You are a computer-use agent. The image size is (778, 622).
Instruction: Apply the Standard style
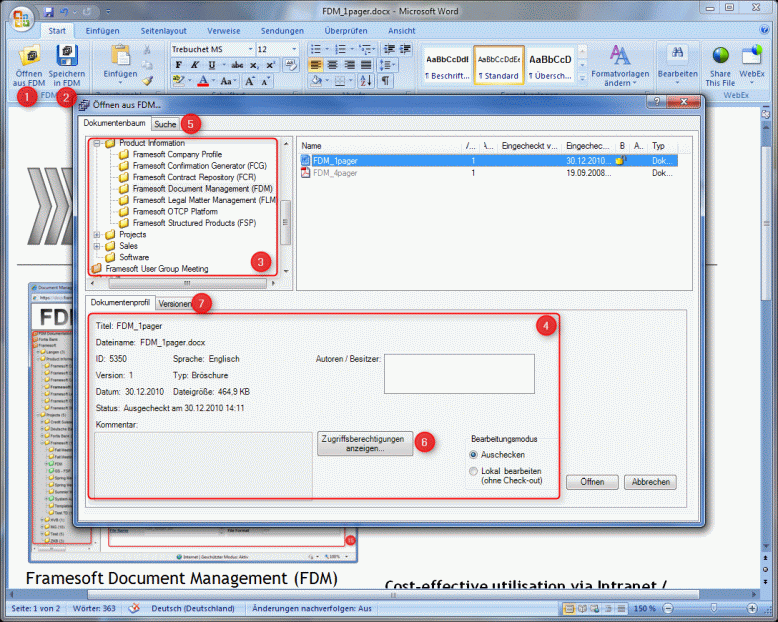(499, 65)
